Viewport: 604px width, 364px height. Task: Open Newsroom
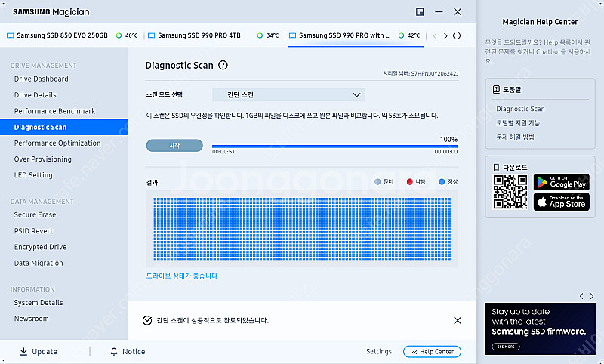pyautogui.click(x=32, y=319)
